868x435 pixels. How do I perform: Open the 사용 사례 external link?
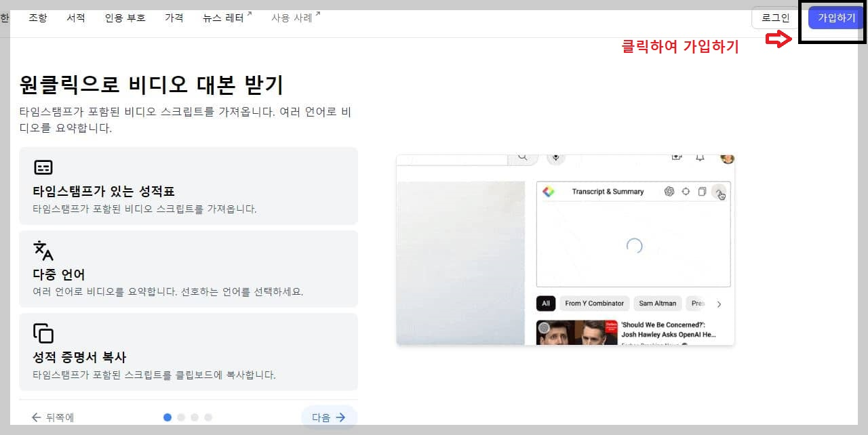[x=296, y=18]
